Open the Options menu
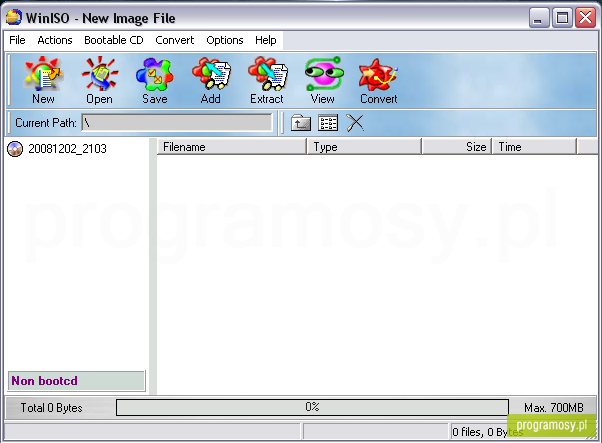Viewport: 602px width, 443px height. pyautogui.click(x=225, y=40)
